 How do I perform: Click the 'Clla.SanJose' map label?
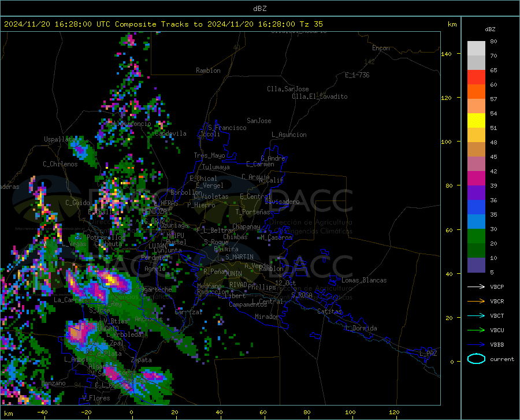(288, 89)
